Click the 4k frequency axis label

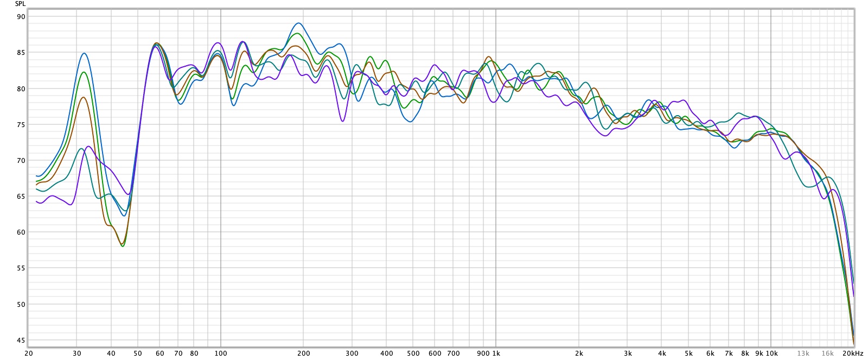662,353
